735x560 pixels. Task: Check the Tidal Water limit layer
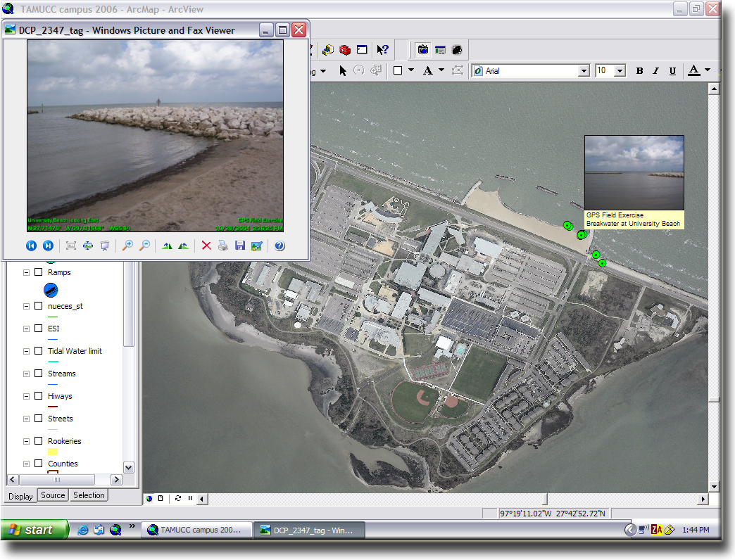coord(39,350)
